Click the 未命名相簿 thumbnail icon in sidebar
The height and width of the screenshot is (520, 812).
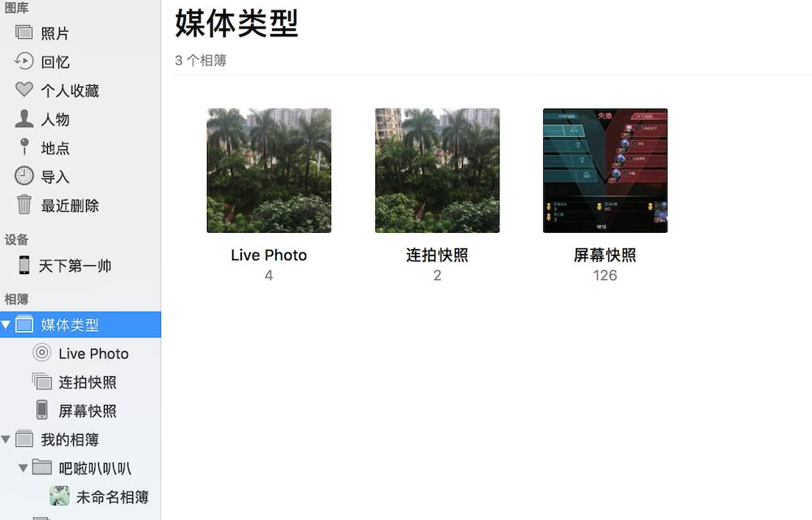59,496
